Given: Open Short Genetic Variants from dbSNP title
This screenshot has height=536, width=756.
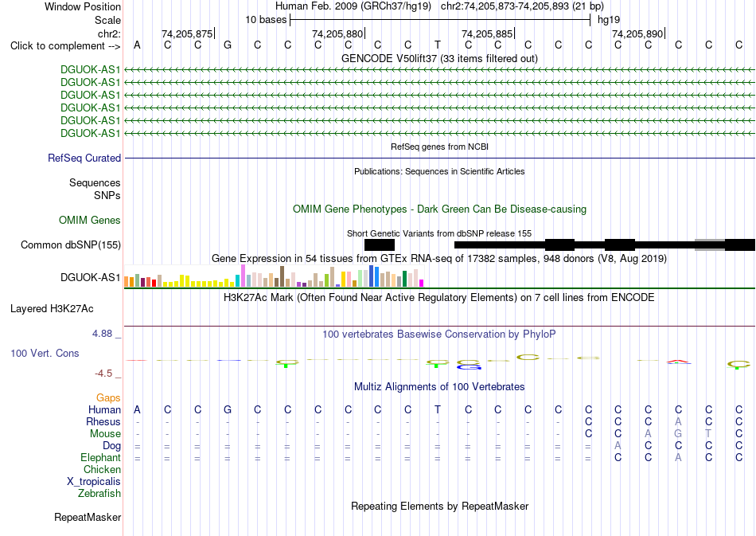Looking at the screenshot, I should click(439, 233).
